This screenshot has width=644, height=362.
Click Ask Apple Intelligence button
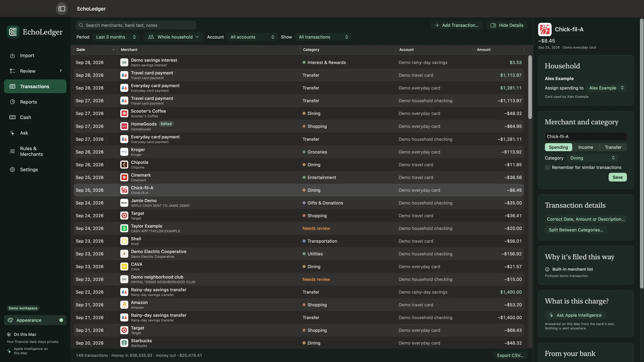(x=575, y=315)
